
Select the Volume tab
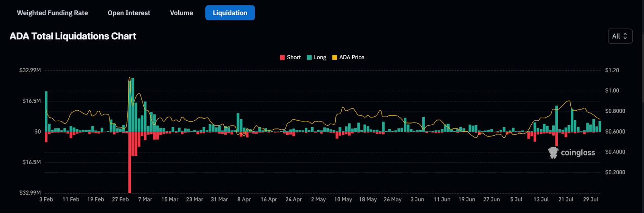(x=182, y=13)
